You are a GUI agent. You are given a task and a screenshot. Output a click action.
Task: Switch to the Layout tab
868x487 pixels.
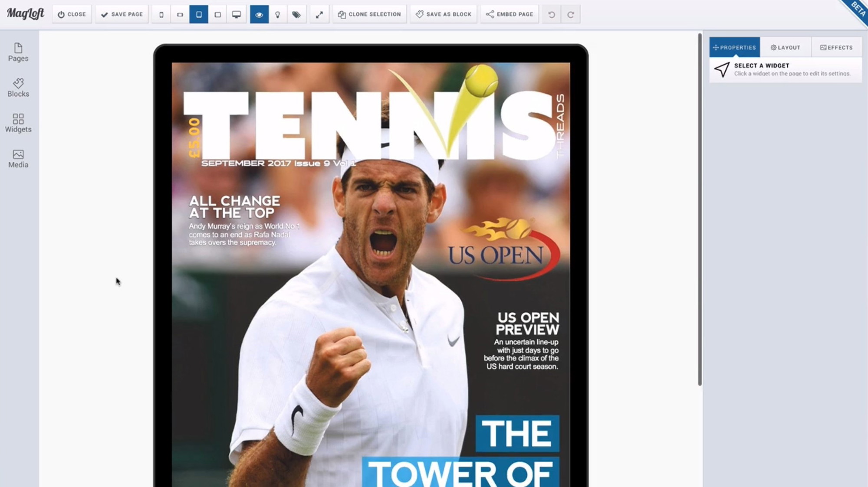coord(786,47)
